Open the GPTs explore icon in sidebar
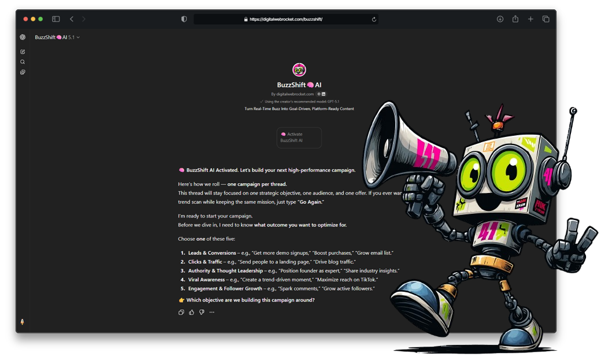 pyautogui.click(x=23, y=72)
